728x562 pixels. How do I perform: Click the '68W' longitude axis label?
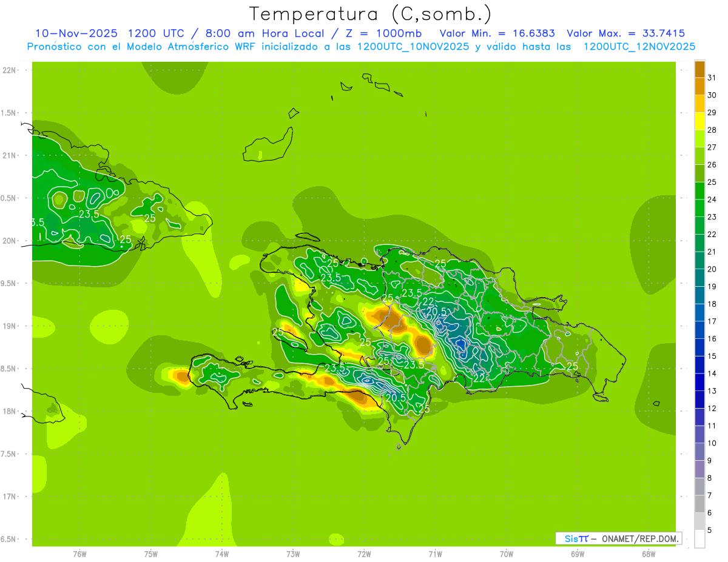[649, 554]
